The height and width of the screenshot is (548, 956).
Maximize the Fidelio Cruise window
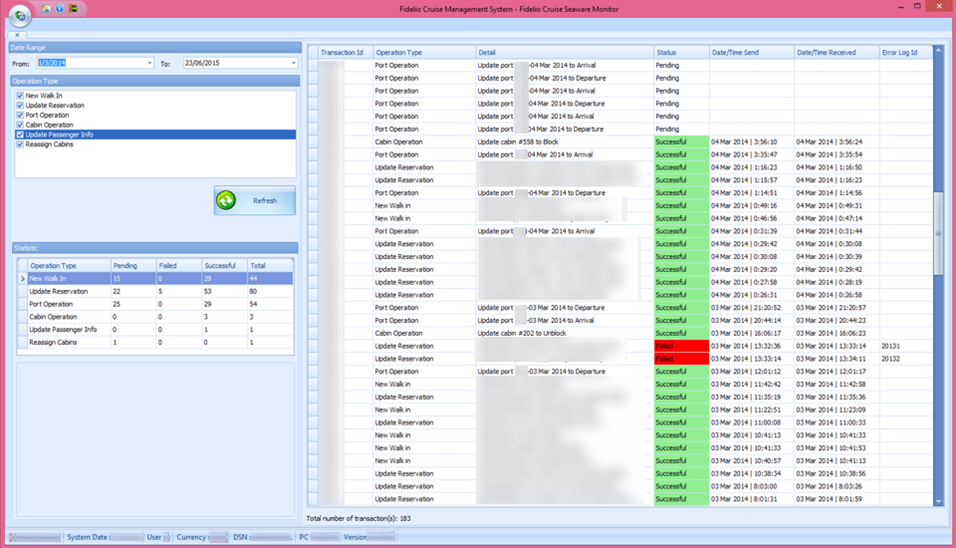coord(917,6)
